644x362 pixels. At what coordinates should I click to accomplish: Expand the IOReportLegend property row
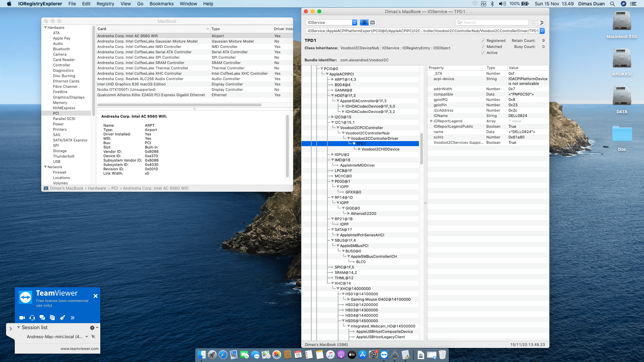[431, 121]
